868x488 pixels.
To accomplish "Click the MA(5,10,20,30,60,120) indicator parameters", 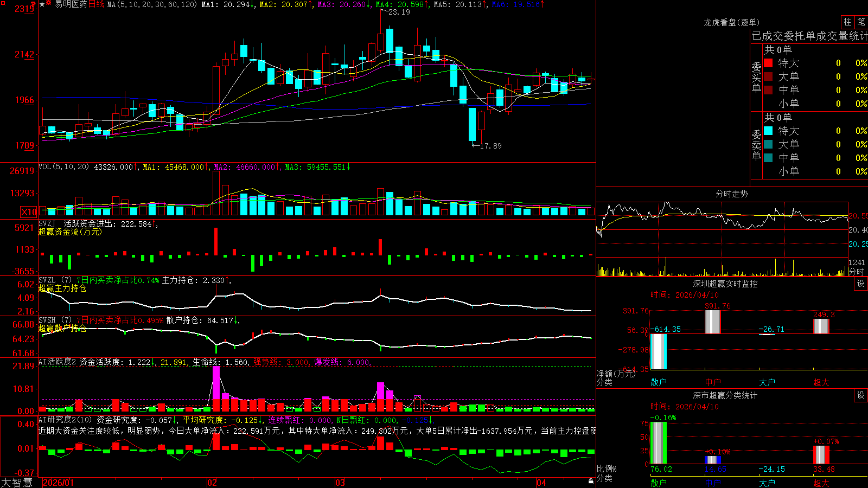I will point(152,4).
